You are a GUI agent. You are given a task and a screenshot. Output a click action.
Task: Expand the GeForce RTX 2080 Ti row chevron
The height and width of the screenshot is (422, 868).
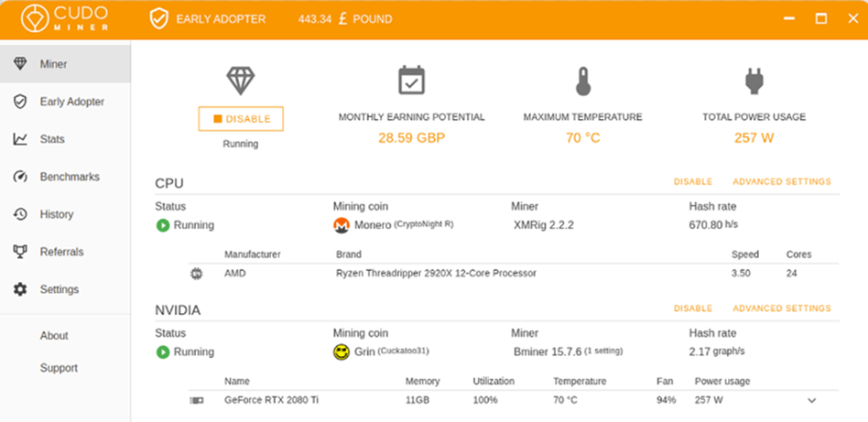pyautogui.click(x=812, y=400)
